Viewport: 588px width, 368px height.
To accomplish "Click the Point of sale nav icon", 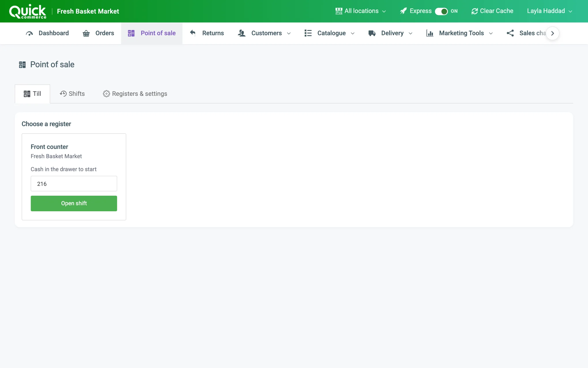I will [x=131, y=33].
